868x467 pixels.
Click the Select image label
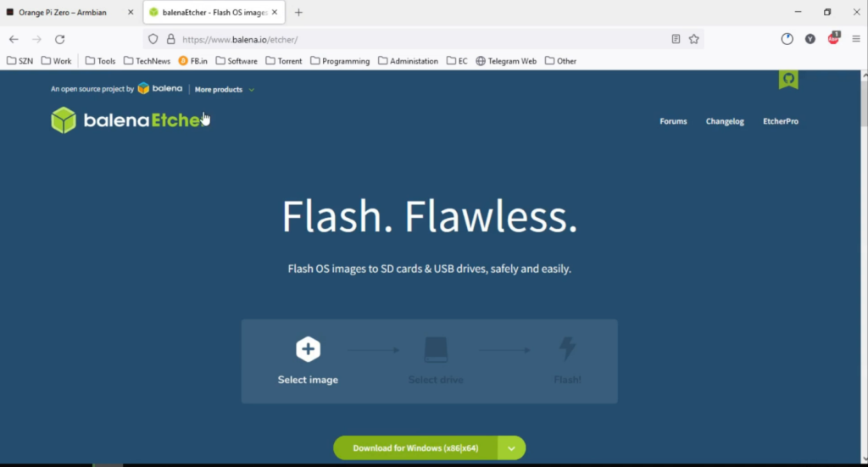point(308,380)
